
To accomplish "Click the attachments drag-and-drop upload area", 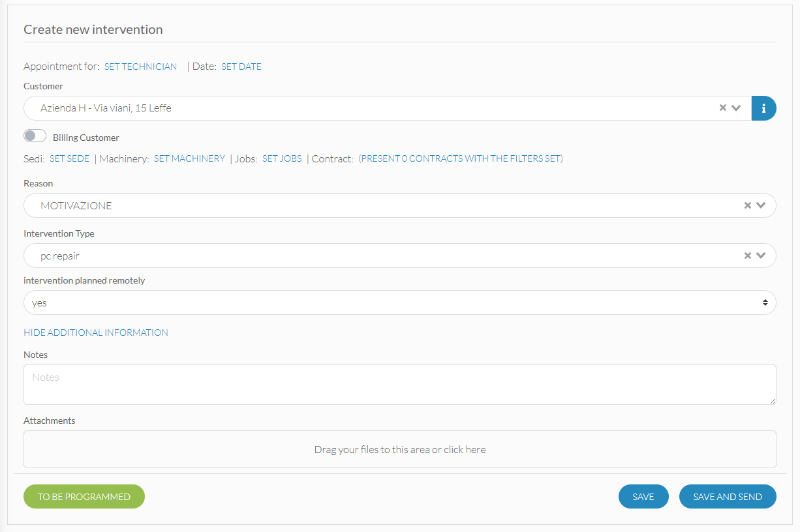I will point(400,449).
